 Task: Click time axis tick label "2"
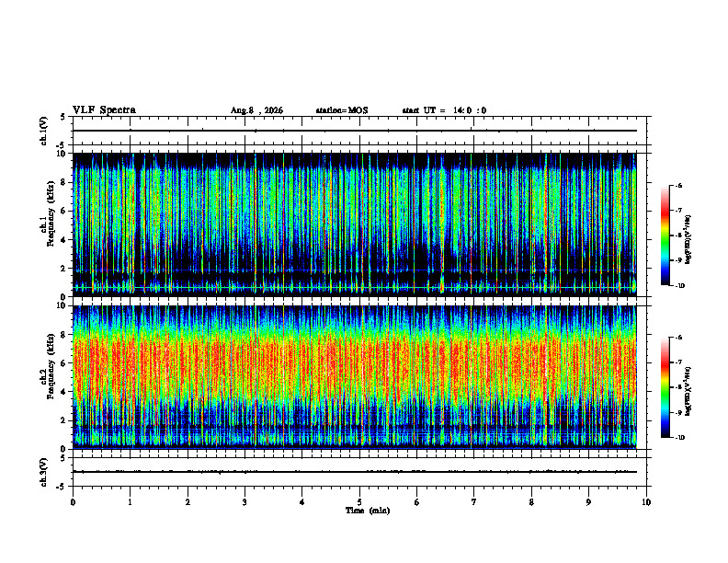point(188,502)
